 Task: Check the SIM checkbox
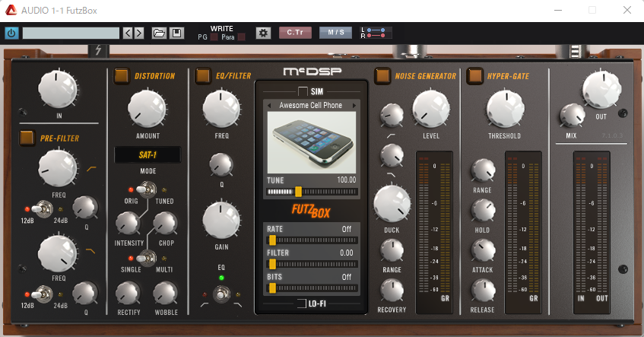click(x=303, y=91)
